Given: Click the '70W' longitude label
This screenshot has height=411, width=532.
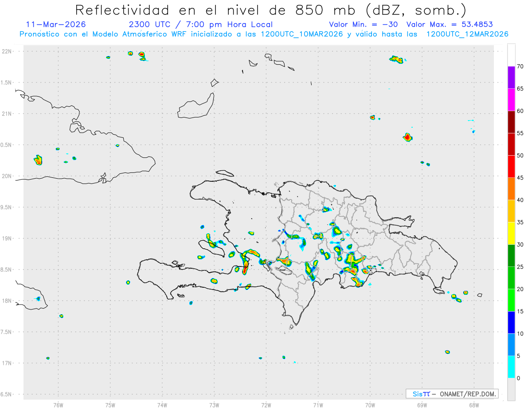Looking at the screenshot, I should click(370, 405).
